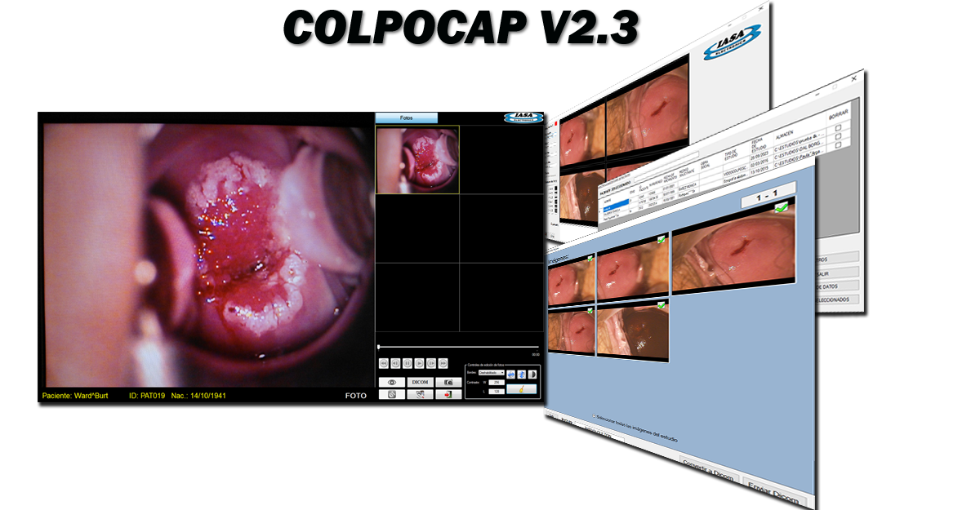Image resolution: width=980 pixels, height=510 pixels.
Task: Click the 'DE DATOS' button in the studies window
Action: pos(839,286)
